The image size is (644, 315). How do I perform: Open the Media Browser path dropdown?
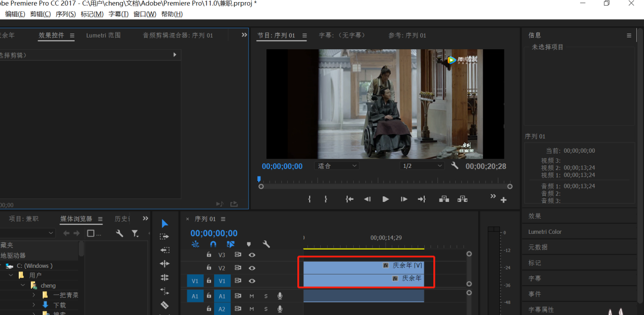pos(27,233)
